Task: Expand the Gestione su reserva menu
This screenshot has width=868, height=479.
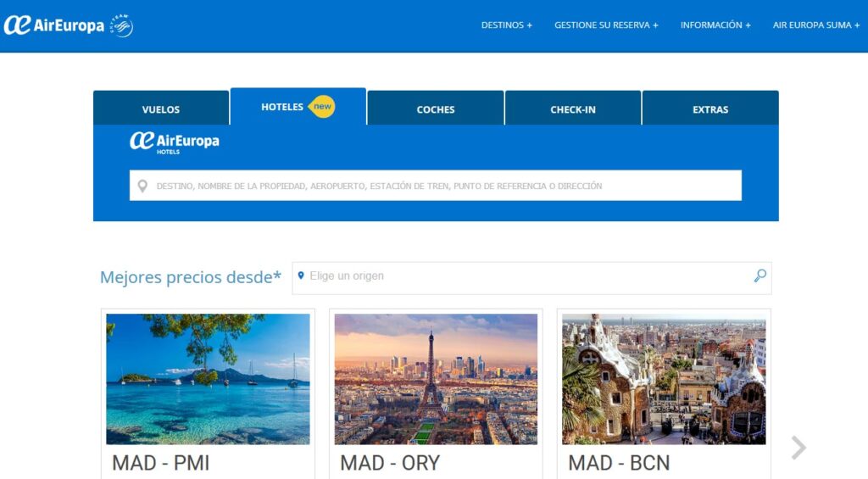Action: [606, 25]
